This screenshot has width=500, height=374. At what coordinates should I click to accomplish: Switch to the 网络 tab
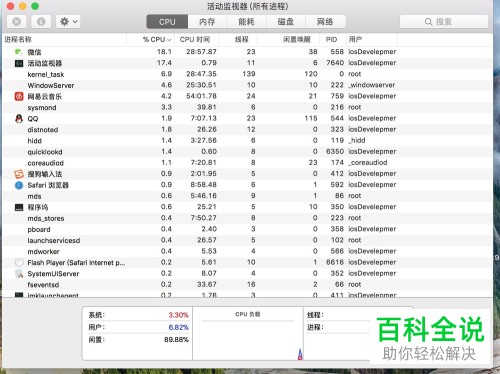pos(325,22)
